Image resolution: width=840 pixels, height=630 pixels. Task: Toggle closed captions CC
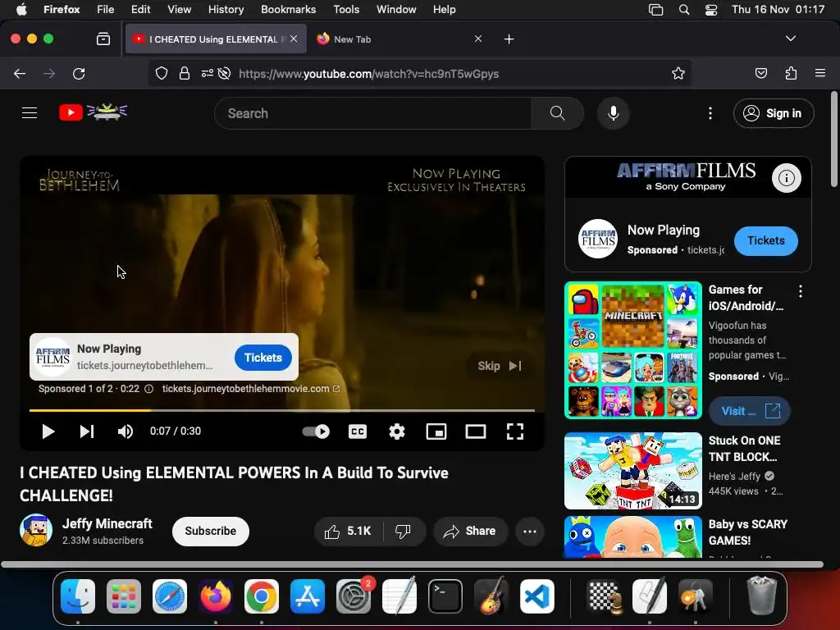pyautogui.click(x=358, y=431)
